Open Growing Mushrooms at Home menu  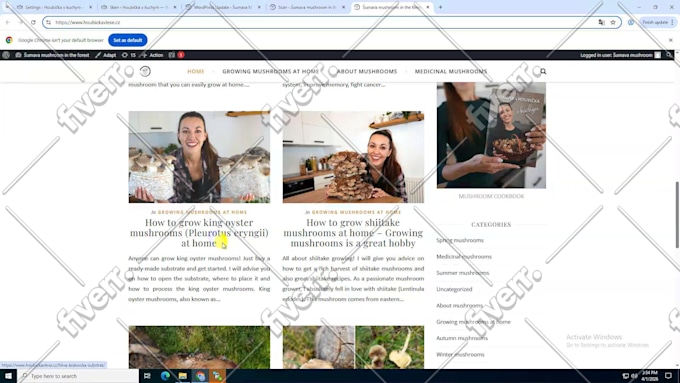(x=271, y=71)
